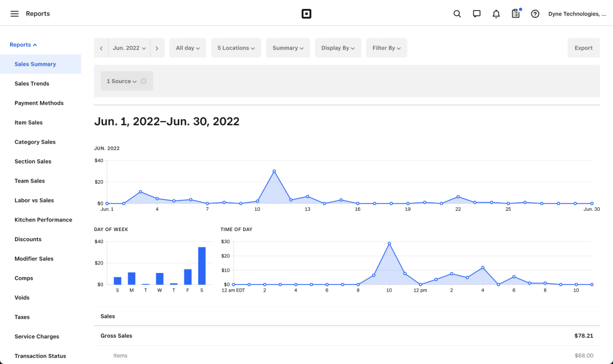The height and width of the screenshot is (364, 613).
Task: Go to previous month arrow
Action: pyautogui.click(x=101, y=48)
